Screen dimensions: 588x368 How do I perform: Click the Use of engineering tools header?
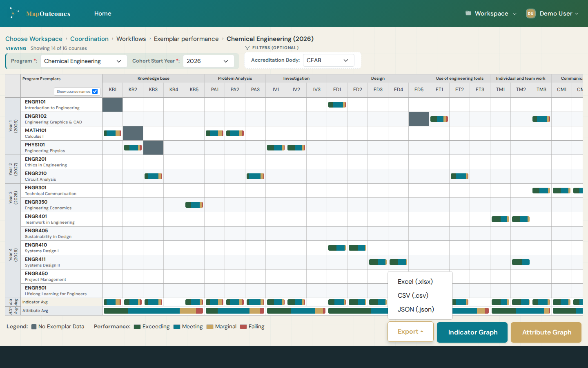pos(459,79)
